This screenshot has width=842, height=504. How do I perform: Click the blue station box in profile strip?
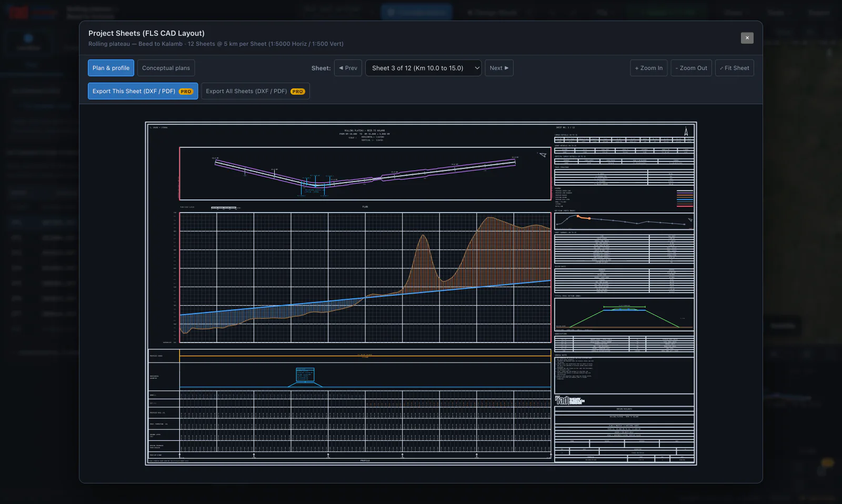305,375
